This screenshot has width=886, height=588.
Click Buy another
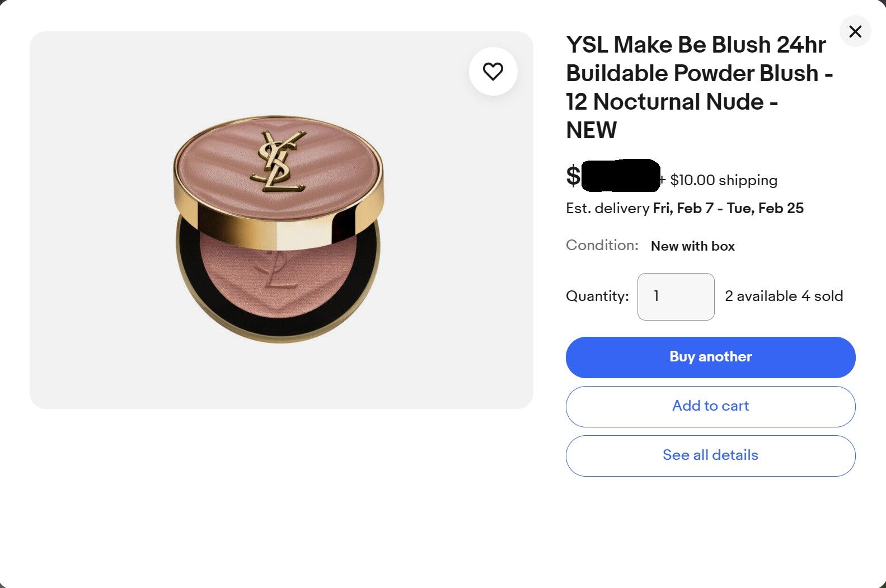pyautogui.click(x=710, y=357)
